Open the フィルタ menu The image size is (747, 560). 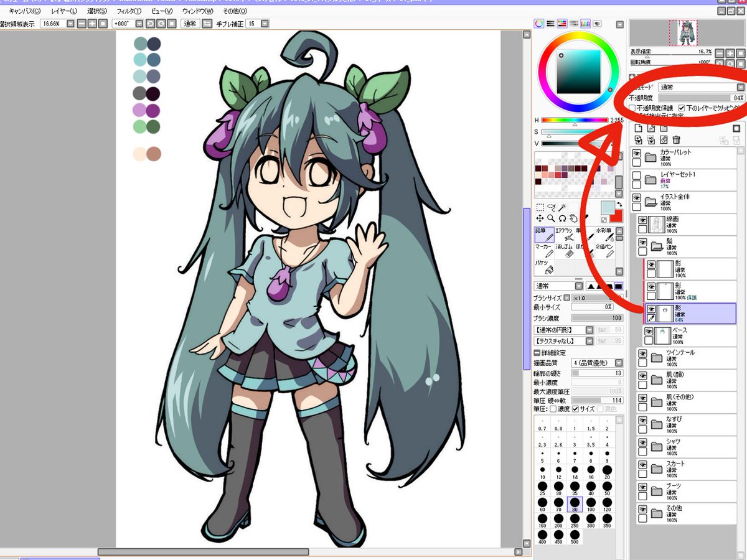click(130, 11)
